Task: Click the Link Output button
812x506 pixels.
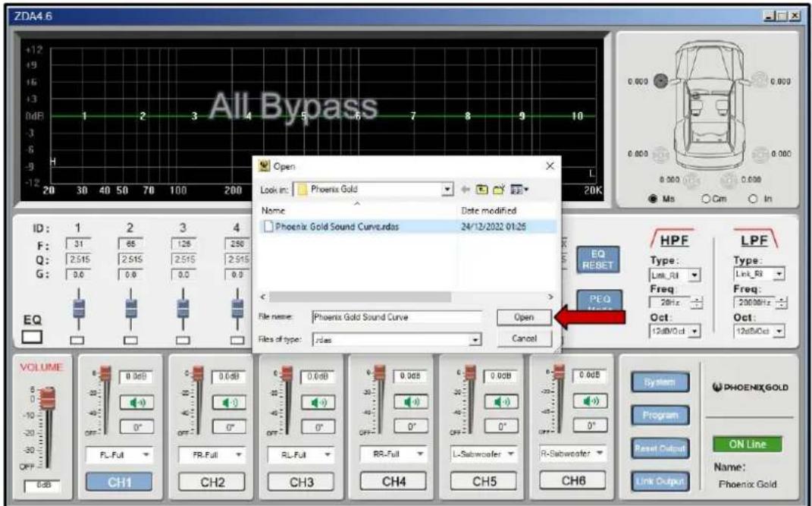Action: (x=660, y=481)
